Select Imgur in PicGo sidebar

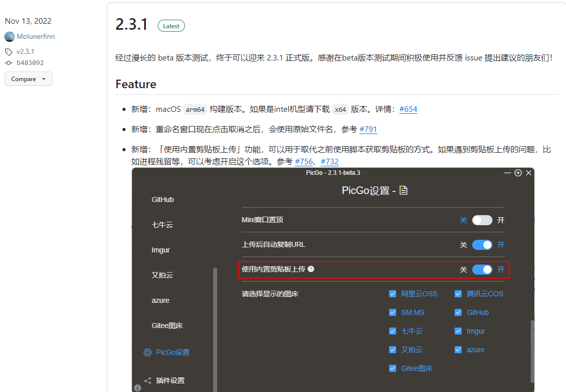(161, 250)
